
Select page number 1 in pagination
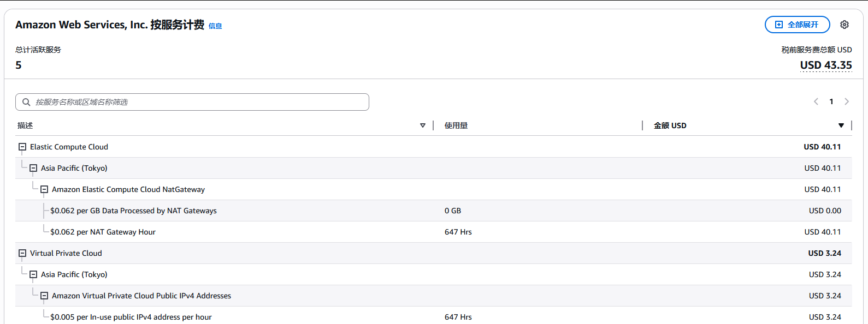831,101
